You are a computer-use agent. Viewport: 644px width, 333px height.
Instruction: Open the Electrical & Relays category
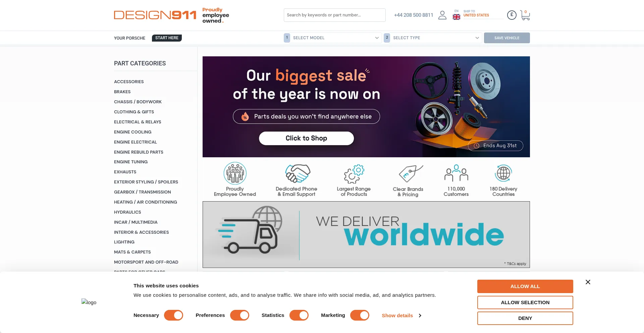tap(138, 122)
